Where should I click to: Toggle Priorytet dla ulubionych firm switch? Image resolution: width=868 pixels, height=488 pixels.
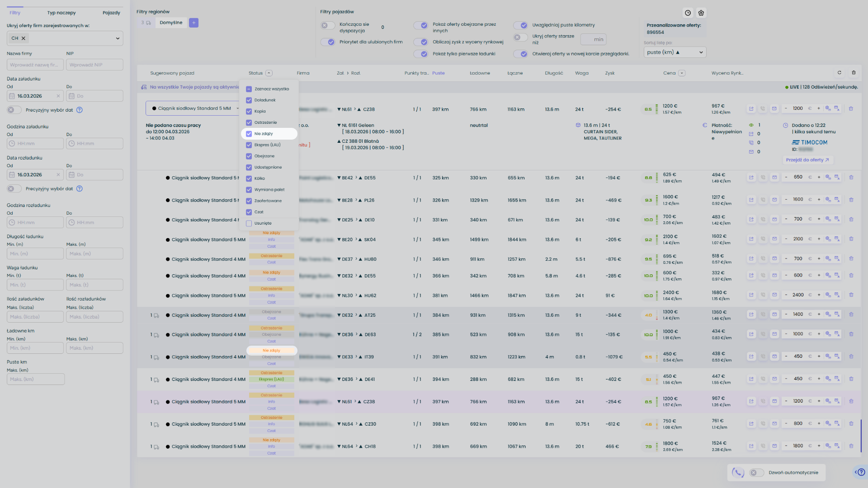click(x=328, y=42)
